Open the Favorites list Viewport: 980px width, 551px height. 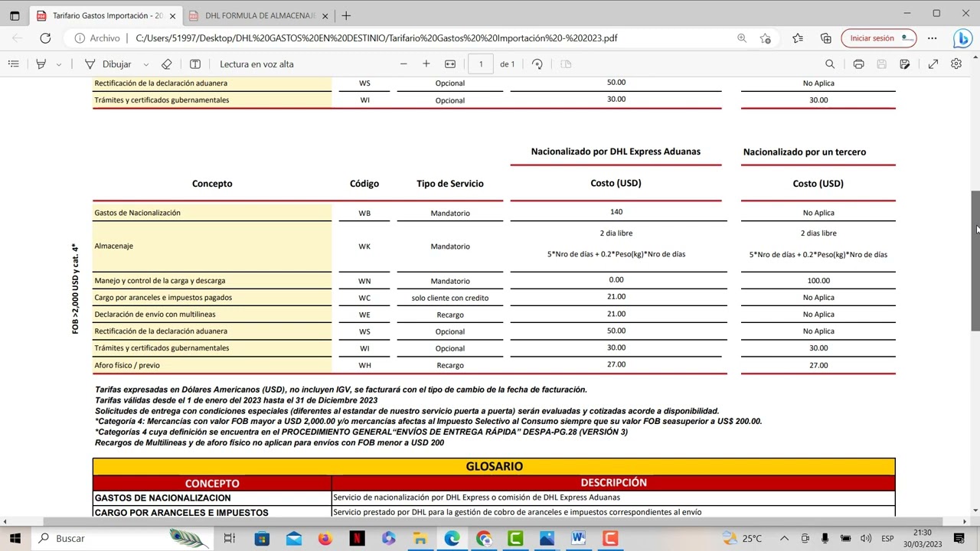pyautogui.click(x=798, y=38)
